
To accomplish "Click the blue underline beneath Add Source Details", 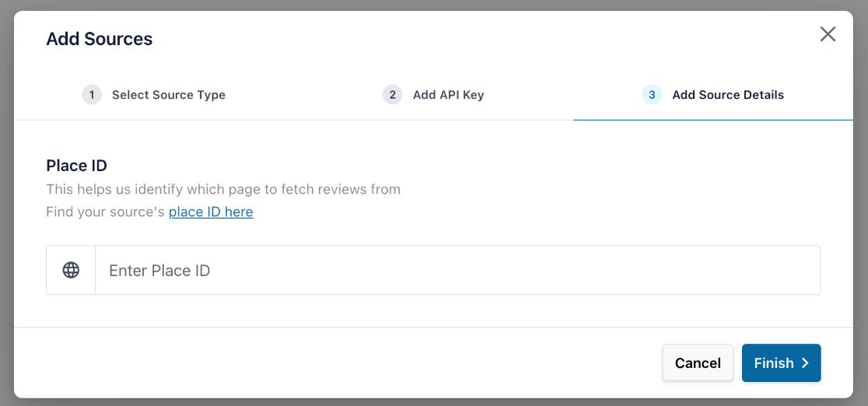I will [712, 120].
